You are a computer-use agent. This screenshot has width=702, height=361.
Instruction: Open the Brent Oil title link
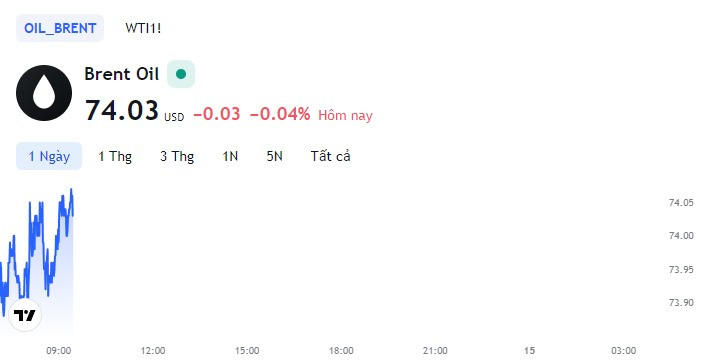pyautogui.click(x=122, y=74)
